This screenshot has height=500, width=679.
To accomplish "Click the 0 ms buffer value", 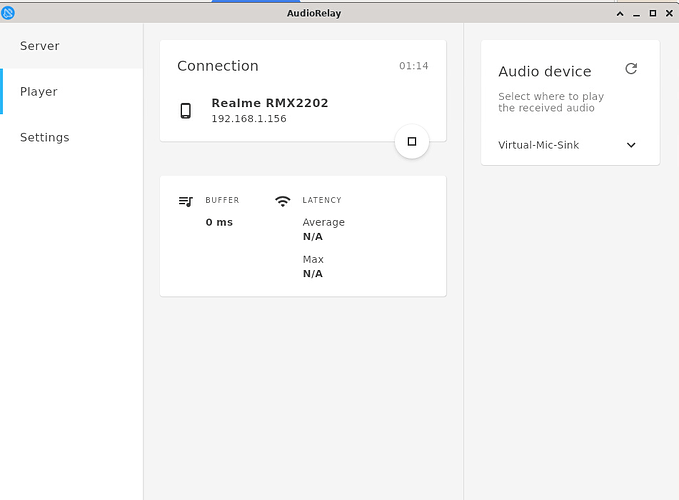I will pyautogui.click(x=219, y=222).
